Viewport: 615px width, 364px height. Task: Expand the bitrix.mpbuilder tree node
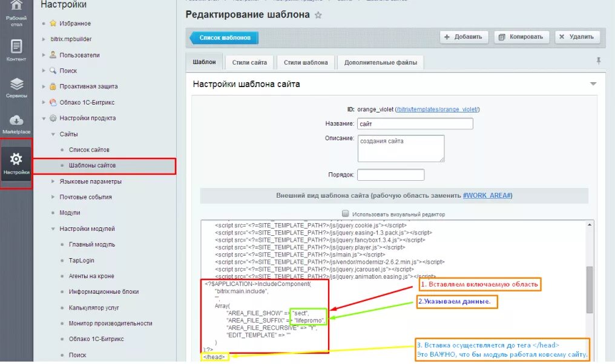[x=44, y=39]
